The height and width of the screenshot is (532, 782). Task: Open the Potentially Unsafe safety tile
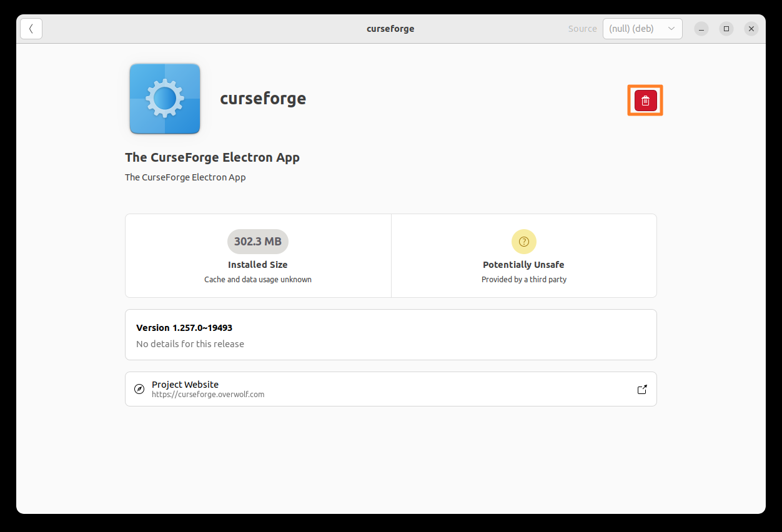pos(524,256)
